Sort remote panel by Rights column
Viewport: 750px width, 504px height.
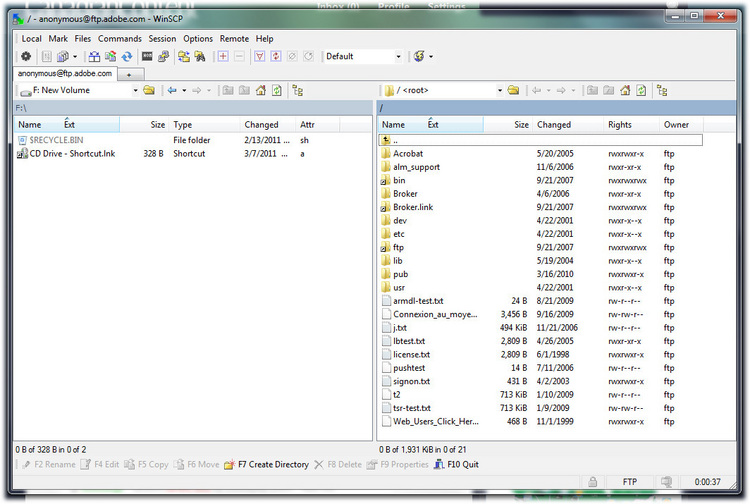click(x=631, y=125)
